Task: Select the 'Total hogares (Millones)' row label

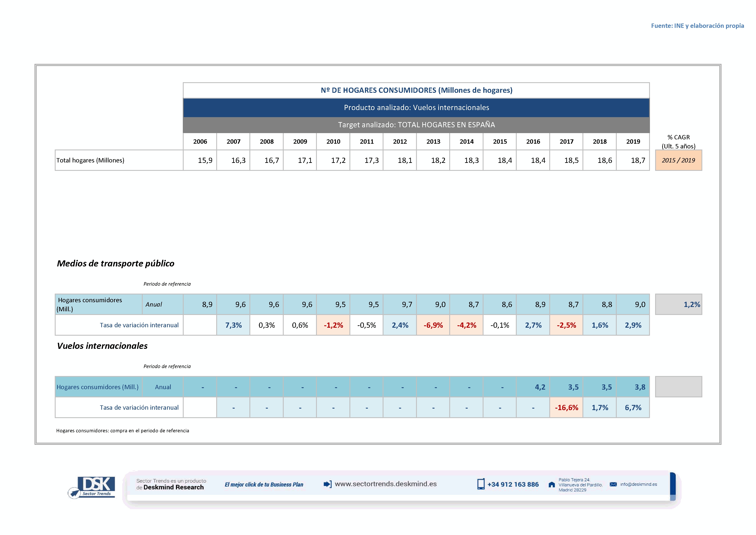Action: pyautogui.click(x=91, y=160)
